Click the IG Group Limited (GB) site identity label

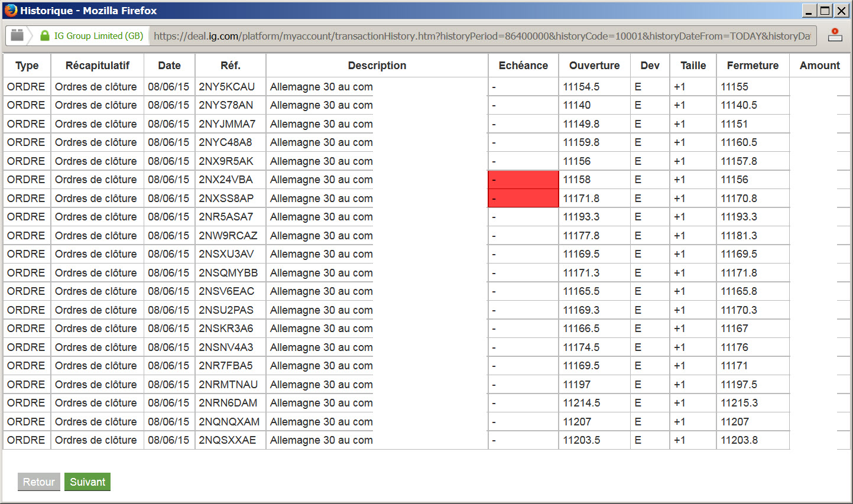pyautogui.click(x=99, y=36)
